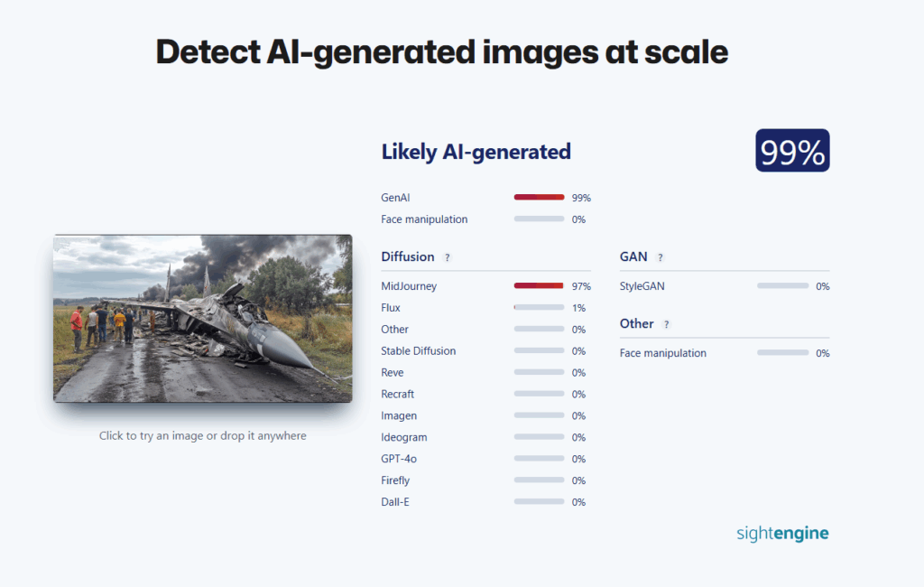Click the StyleGAN 0% score bar

[782, 285]
